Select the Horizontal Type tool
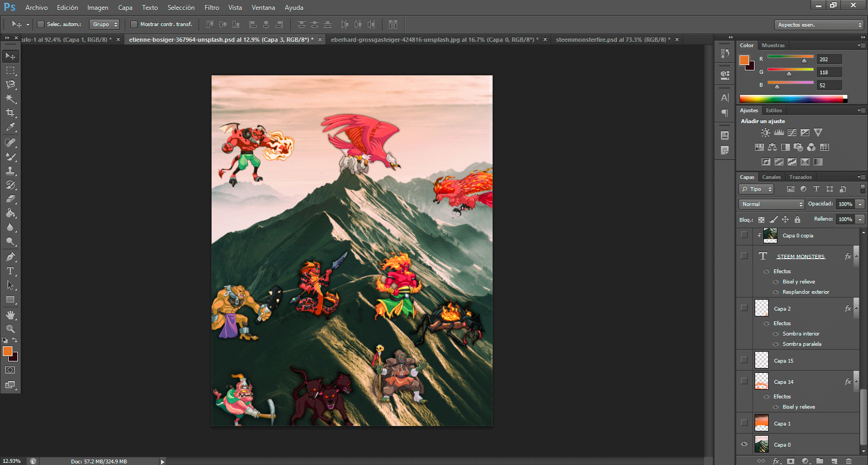 (x=10, y=271)
